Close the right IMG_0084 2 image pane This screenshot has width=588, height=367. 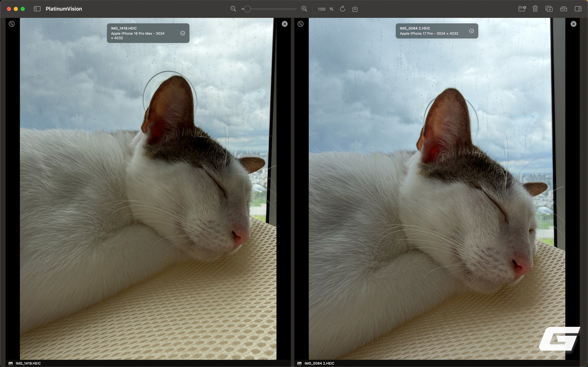[573, 24]
